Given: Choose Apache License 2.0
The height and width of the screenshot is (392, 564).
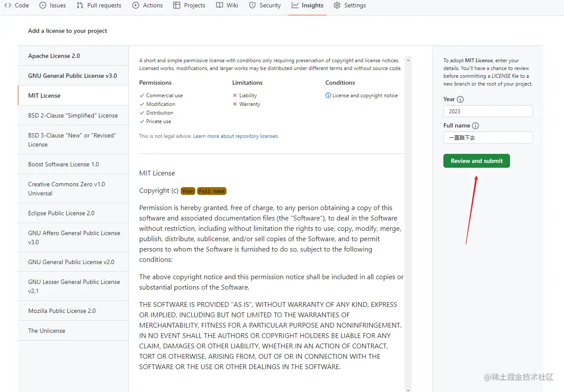Looking at the screenshot, I should [x=73, y=56].
